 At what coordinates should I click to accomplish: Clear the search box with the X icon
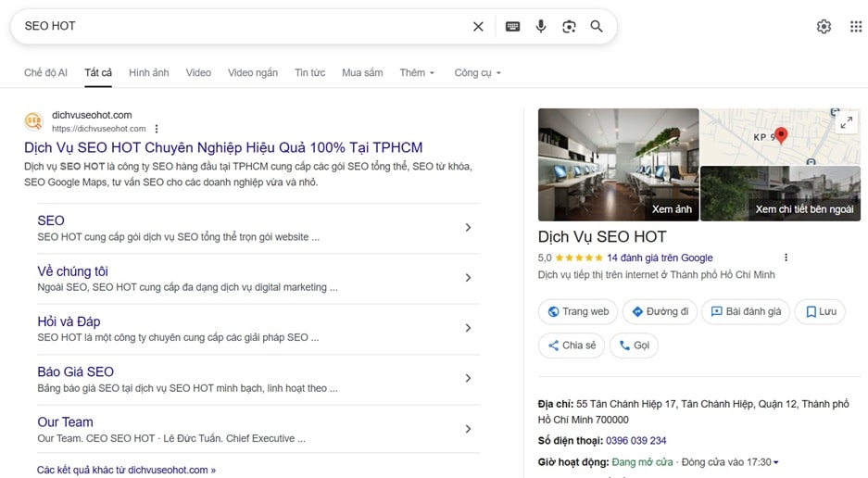478,26
